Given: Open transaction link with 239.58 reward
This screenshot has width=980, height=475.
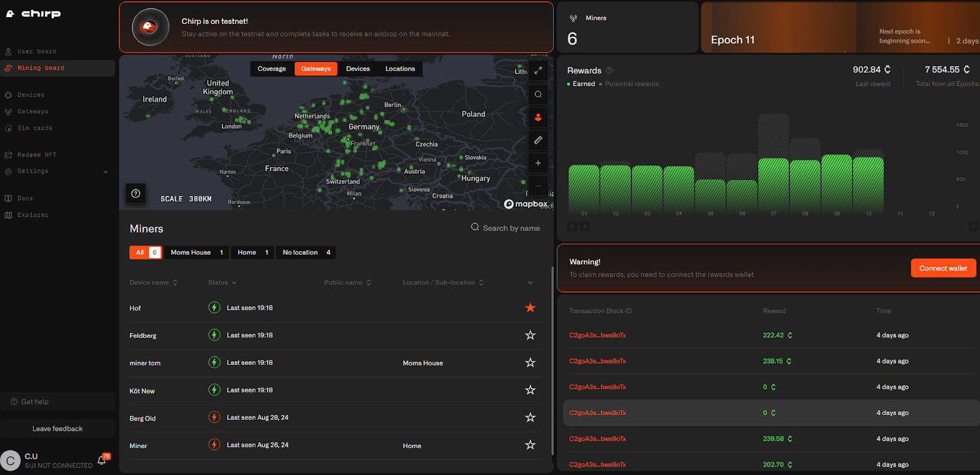Looking at the screenshot, I should click(x=597, y=439).
